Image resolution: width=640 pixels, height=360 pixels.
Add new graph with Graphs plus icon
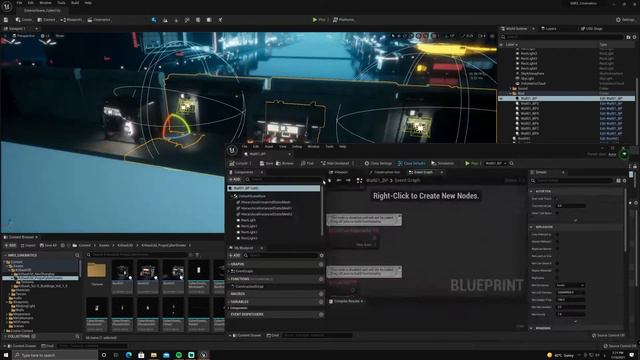tap(321, 264)
